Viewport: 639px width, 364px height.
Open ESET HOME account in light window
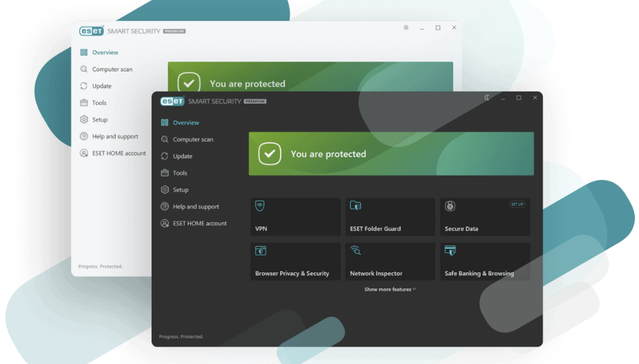[x=119, y=153]
